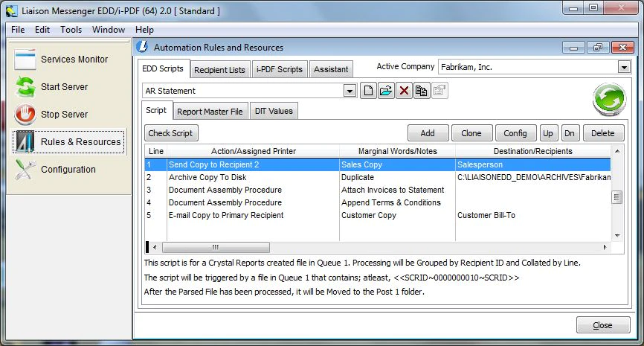Click the greyed script properties icon
This screenshot has height=346, width=644.
tap(439, 91)
